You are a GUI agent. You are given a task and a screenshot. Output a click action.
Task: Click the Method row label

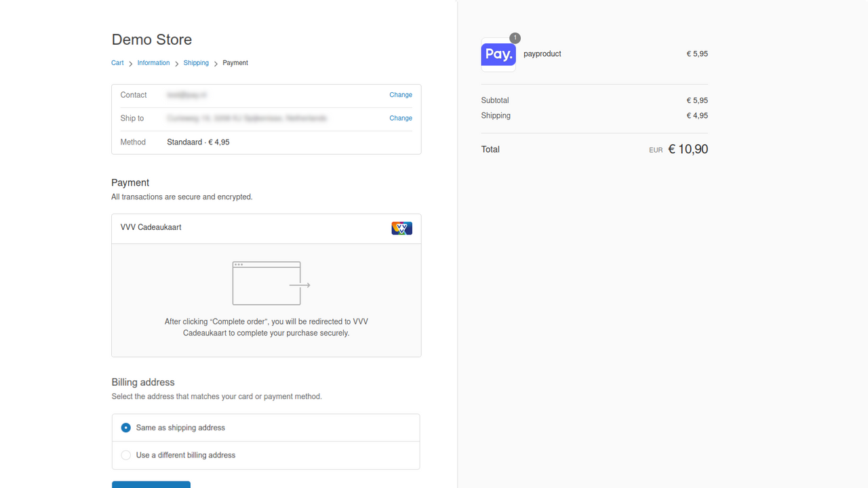pyautogui.click(x=133, y=142)
